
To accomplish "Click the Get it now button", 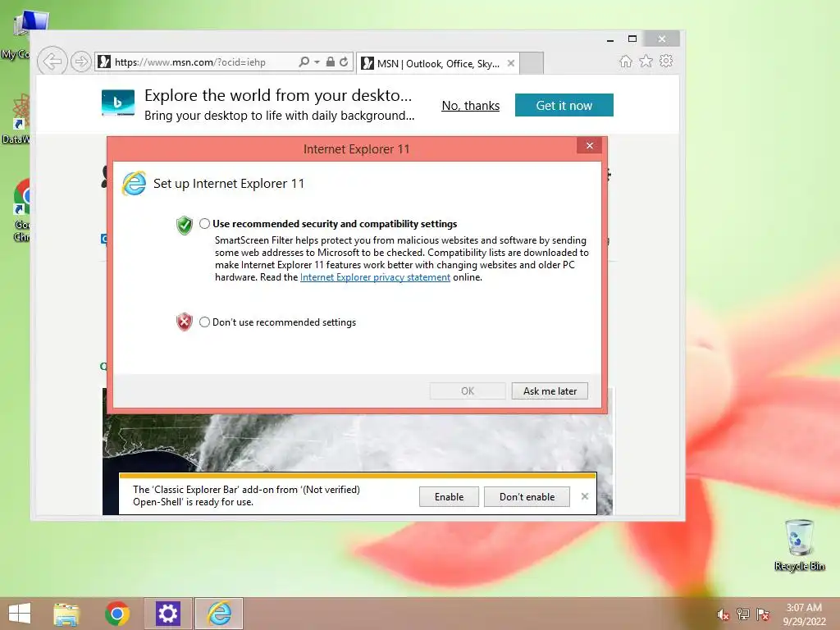I will 564,105.
